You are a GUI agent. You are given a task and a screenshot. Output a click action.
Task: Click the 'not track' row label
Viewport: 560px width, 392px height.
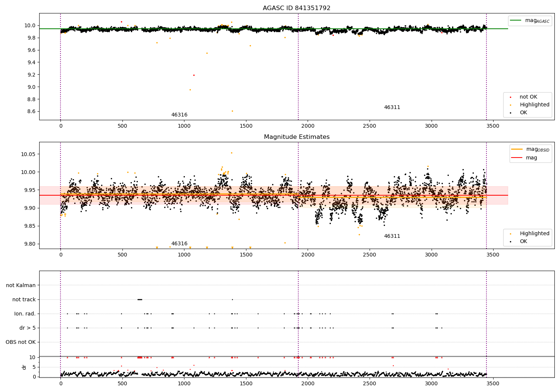24,299
